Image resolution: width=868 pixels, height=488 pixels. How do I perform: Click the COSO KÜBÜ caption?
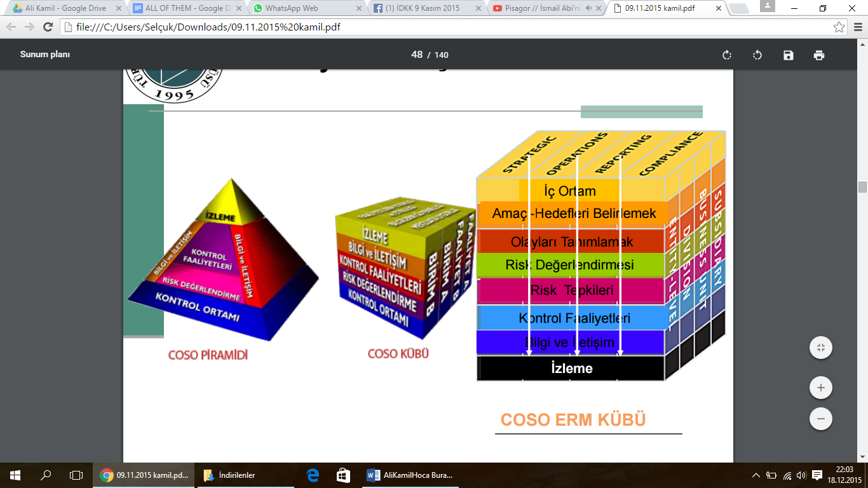(x=398, y=353)
